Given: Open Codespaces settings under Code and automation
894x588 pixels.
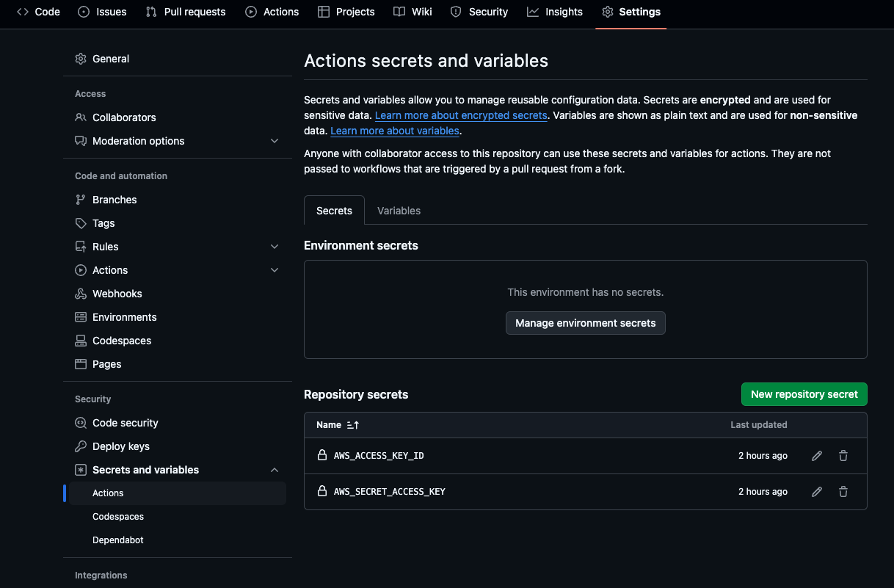Looking at the screenshot, I should tap(121, 341).
